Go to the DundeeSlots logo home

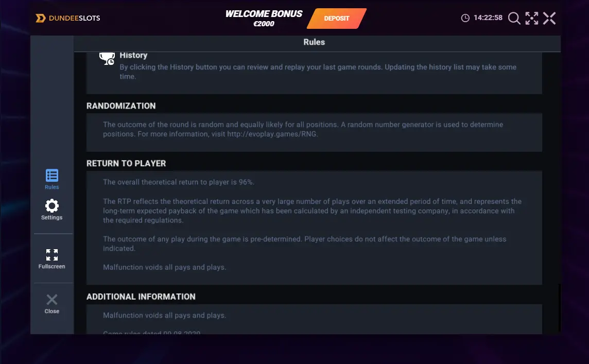point(68,18)
